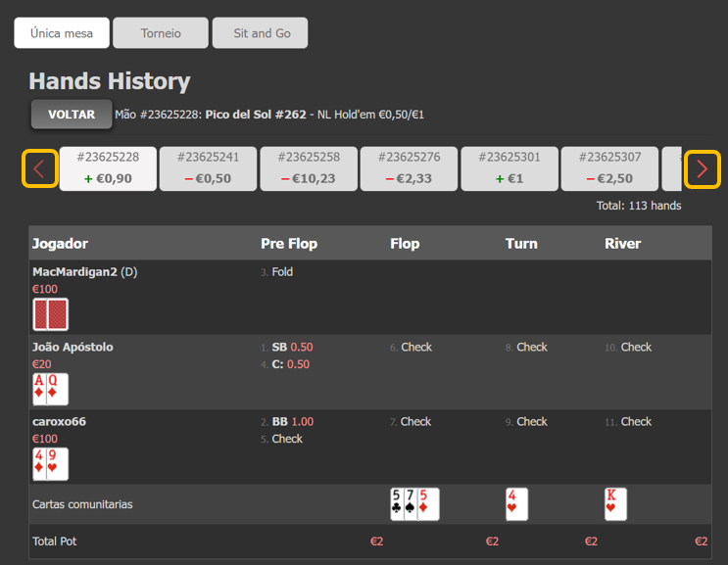
Task: Click the river card King of hearts
Action: (615, 504)
